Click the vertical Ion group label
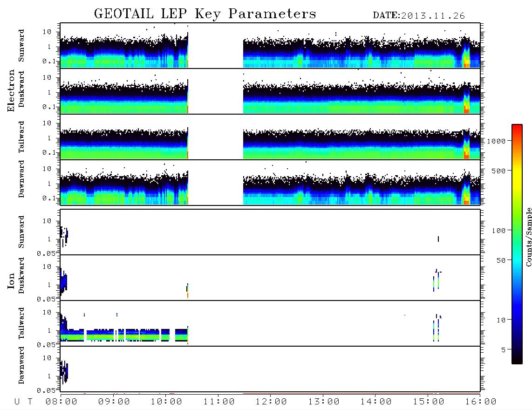Screen dimensions: 532x410 (11, 281)
